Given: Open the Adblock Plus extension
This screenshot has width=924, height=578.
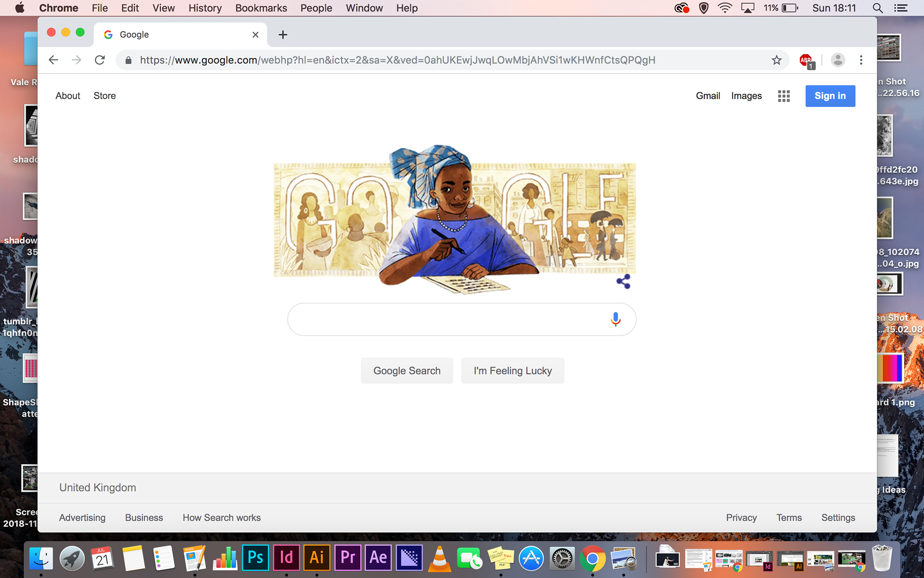Looking at the screenshot, I should (807, 61).
